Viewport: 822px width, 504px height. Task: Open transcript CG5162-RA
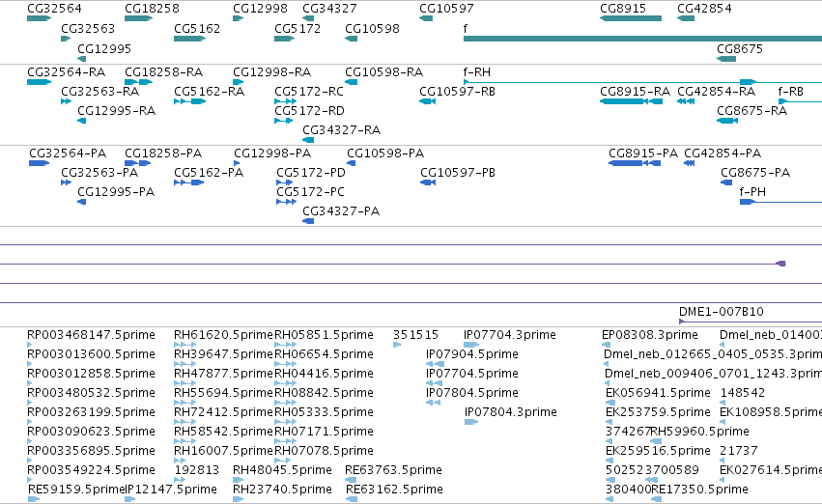click(x=210, y=92)
